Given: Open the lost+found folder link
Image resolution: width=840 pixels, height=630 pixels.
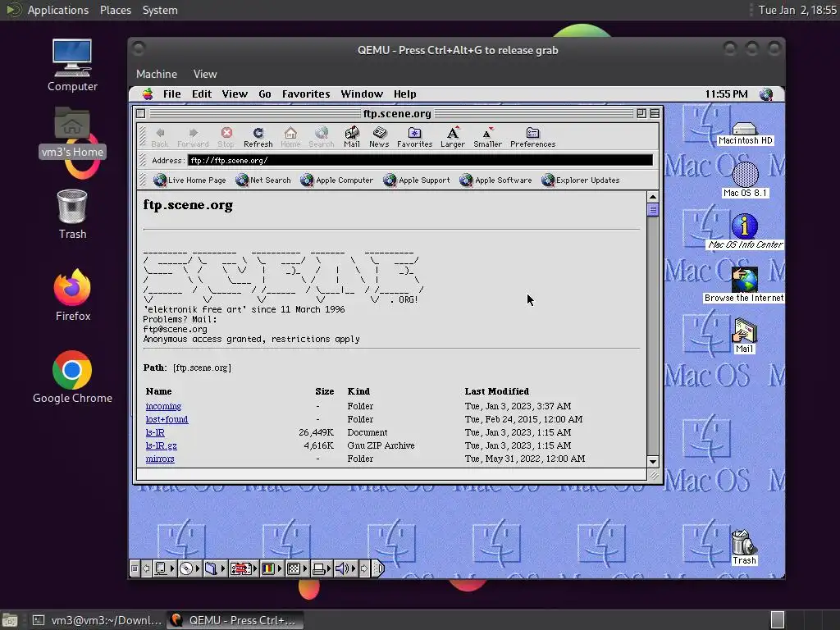Looking at the screenshot, I should (167, 419).
